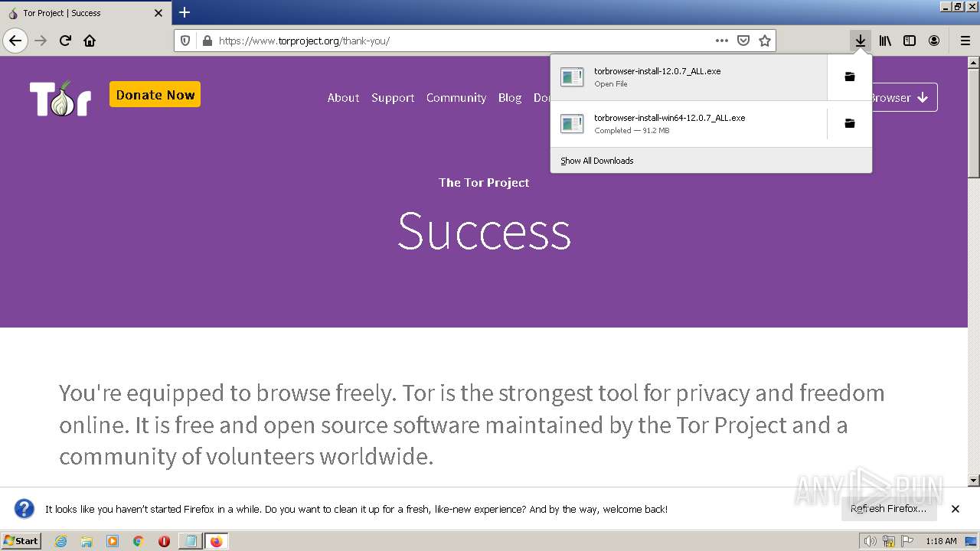
Task: Select the Tor Project | Success tab
Action: click(86, 13)
